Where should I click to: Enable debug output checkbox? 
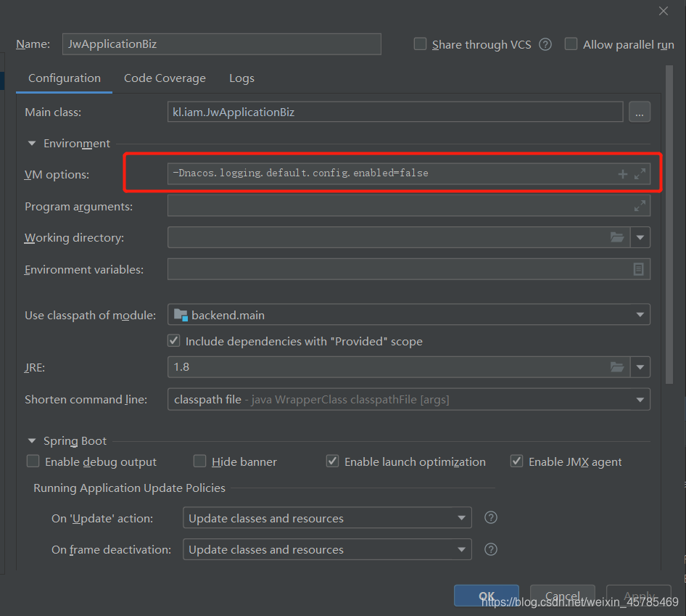pyautogui.click(x=33, y=461)
